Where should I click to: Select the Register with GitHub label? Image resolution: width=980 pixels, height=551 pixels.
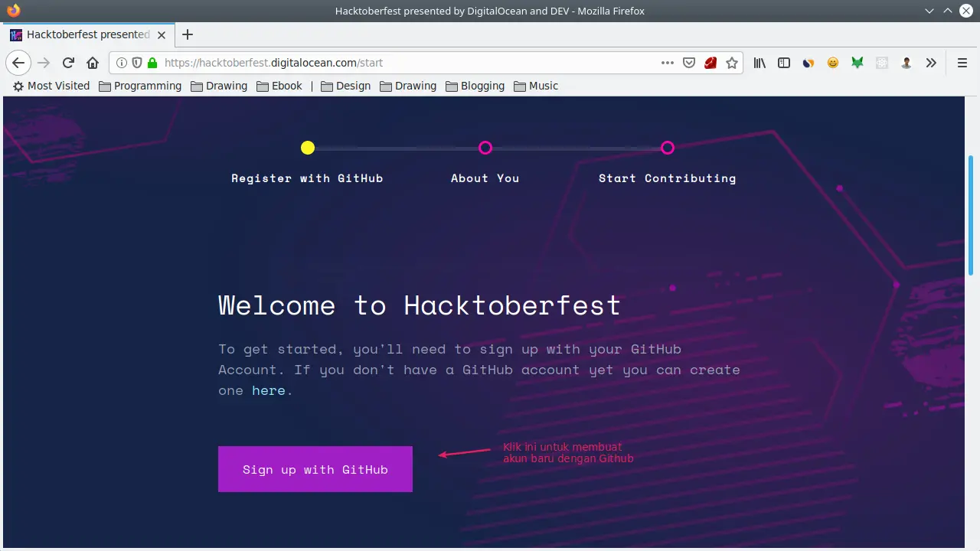click(x=307, y=178)
